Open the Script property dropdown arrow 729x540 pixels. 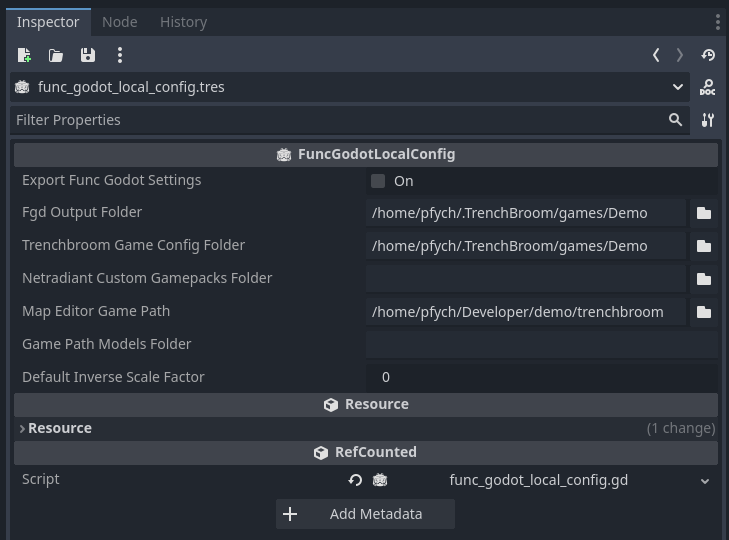(x=704, y=481)
